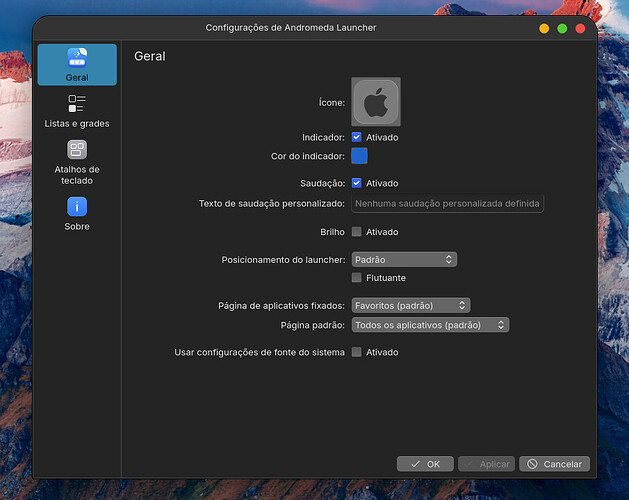Tick the Flutuante checkbox
The image size is (629, 500).
coord(357,278)
